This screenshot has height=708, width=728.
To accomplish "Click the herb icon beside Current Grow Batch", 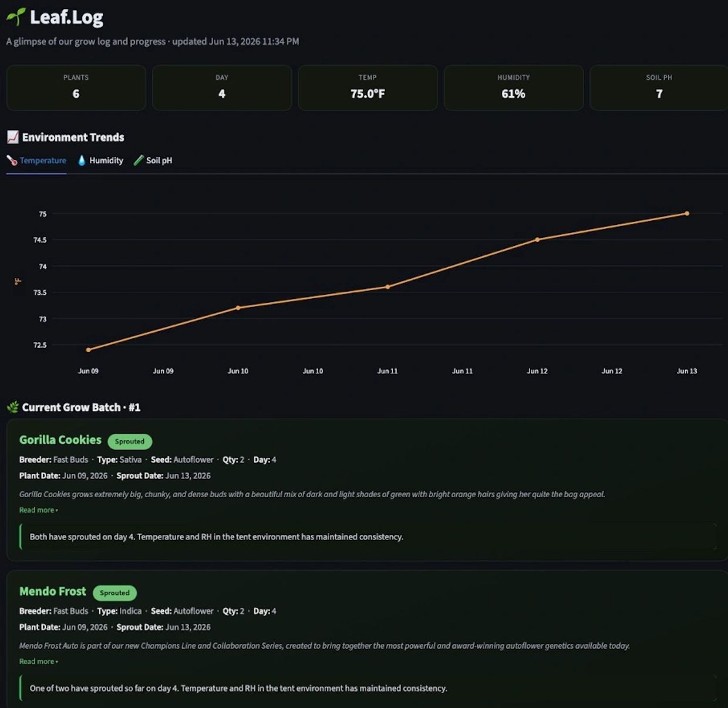I will (13, 407).
